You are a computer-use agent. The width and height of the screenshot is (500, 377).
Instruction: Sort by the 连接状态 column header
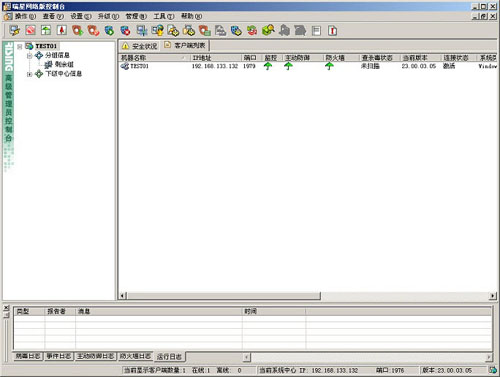click(459, 58)
